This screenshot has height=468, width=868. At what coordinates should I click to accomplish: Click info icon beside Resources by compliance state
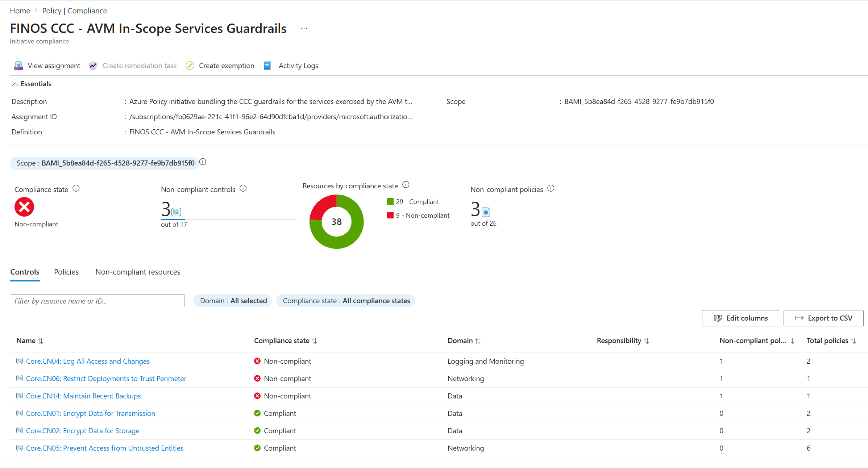pos(406,185)
